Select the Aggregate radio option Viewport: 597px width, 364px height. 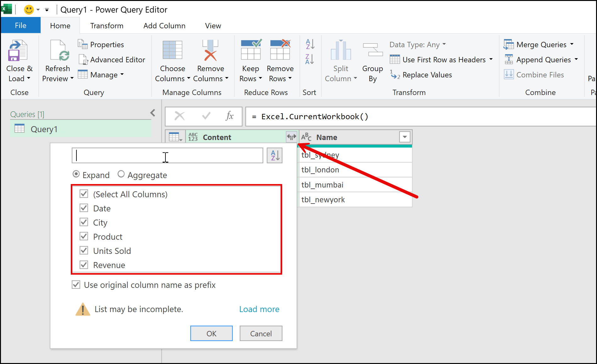click(121, 174)
